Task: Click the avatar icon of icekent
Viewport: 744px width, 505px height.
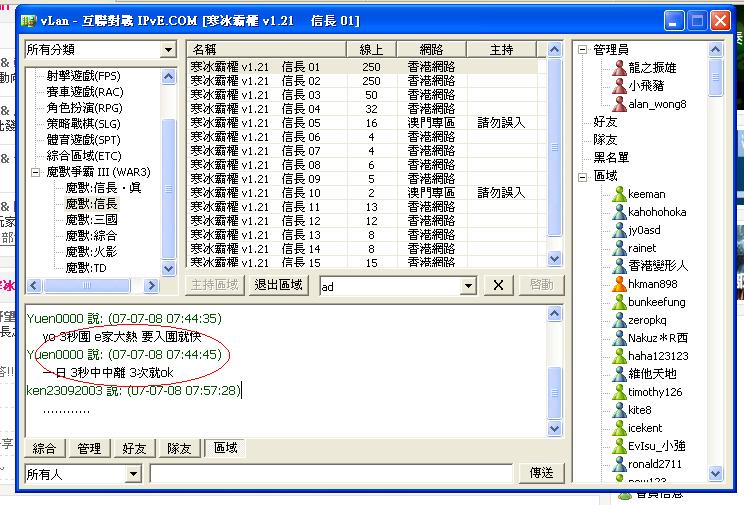Action: tap(619, 428)
